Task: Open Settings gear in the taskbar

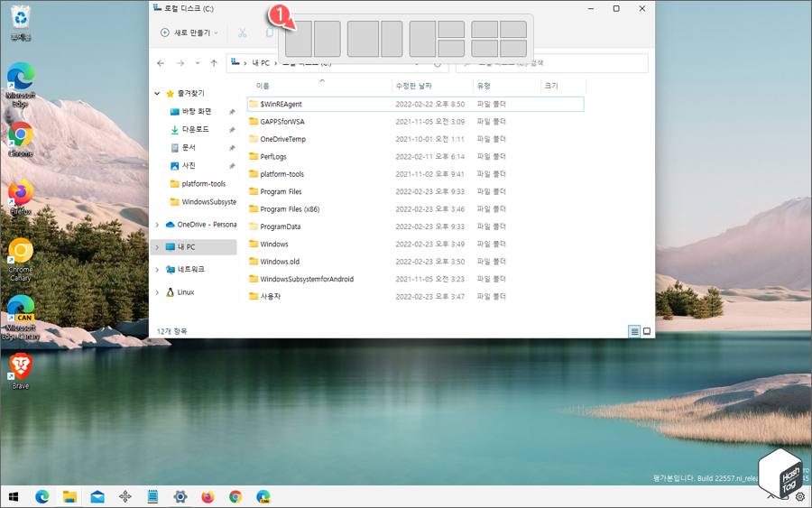Action: [180, 497]
